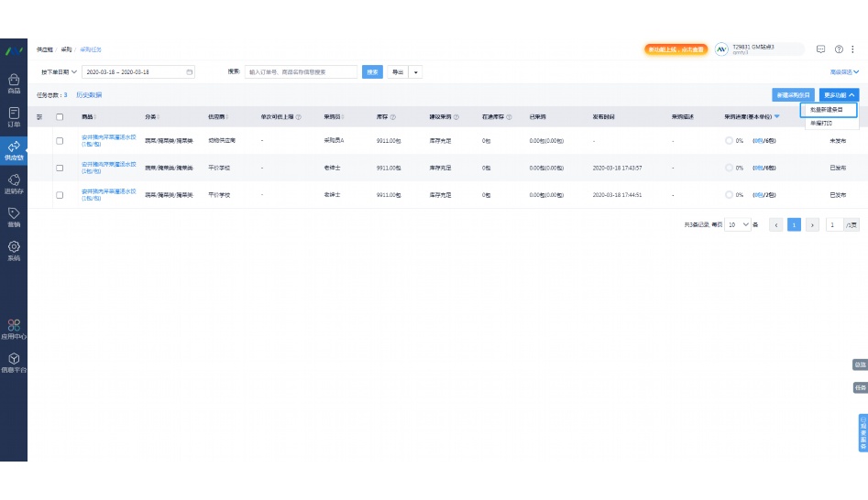Open 营销 (Marketing) tag icon in sidebar

tap(14, 217)
